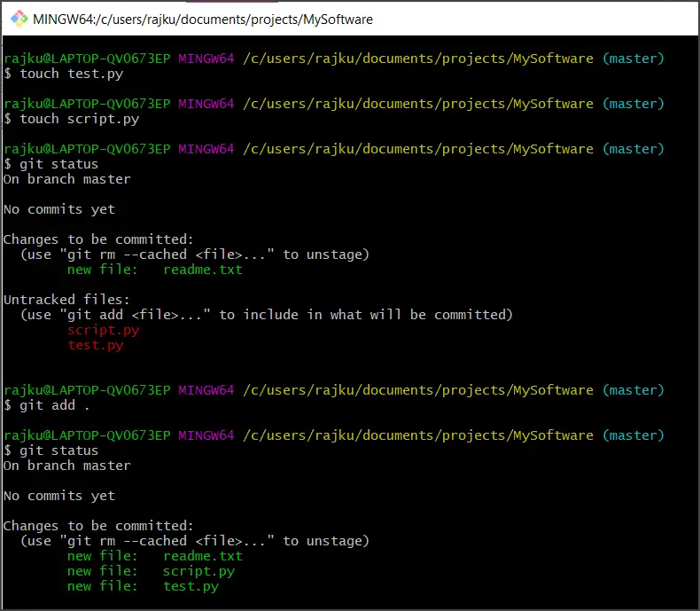
Task: Click the red untracked 'test.py' entry
Action: [x=95, y=345]
